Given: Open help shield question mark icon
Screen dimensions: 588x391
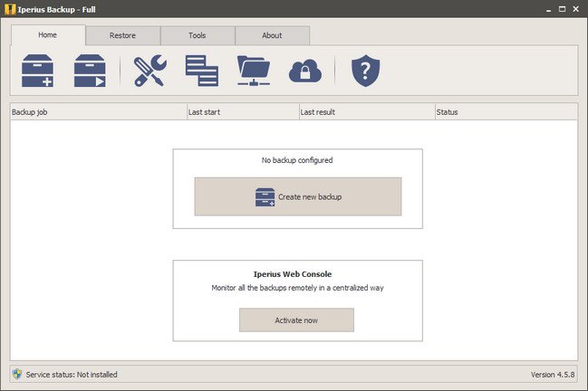Looking at the screenshot, I should coord(366,71).
